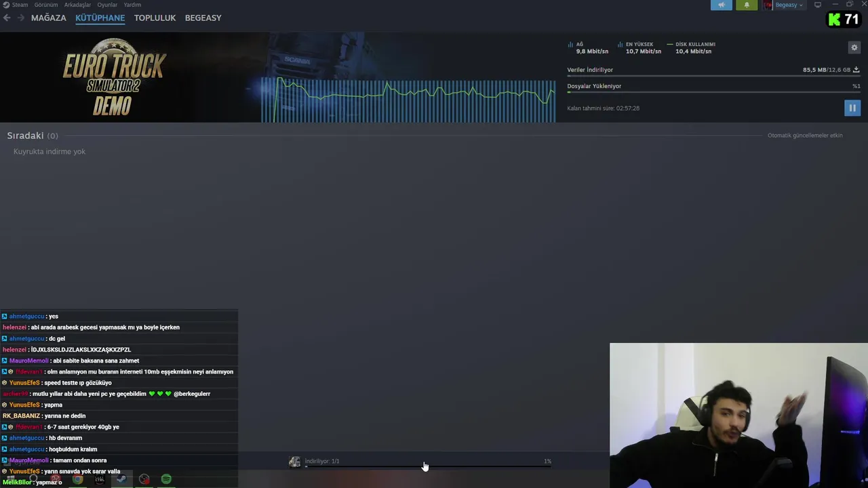Open the Yardım menu
This screenshot has width=868, height=488.
132,5
